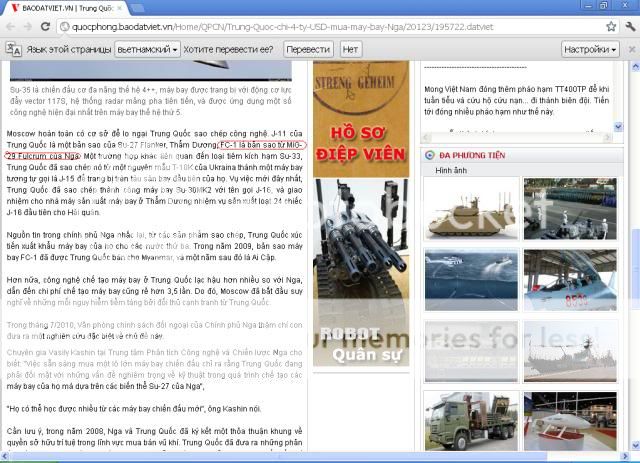Viewport: 640px width, 463px height.
Task: Click the Su-35 aircraft photo
Action: pyautogui.click(x=151, y=71)
